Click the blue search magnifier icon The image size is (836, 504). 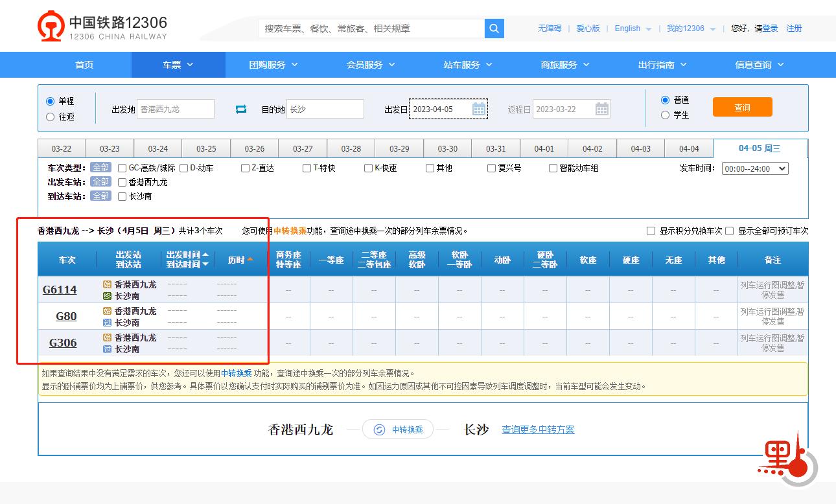494,29
